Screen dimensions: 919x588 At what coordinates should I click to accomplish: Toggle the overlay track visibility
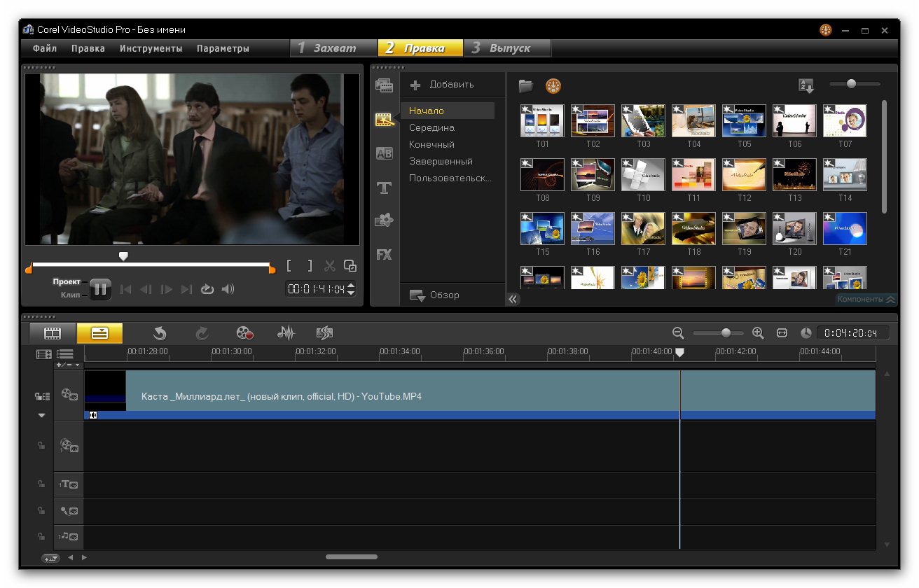coord(69,445)
